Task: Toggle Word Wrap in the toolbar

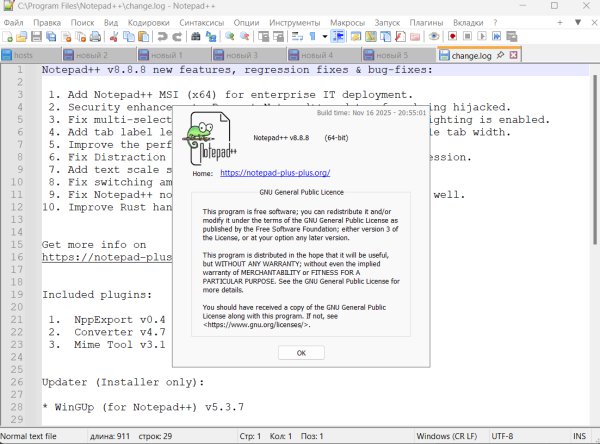Action: (297, 37)
